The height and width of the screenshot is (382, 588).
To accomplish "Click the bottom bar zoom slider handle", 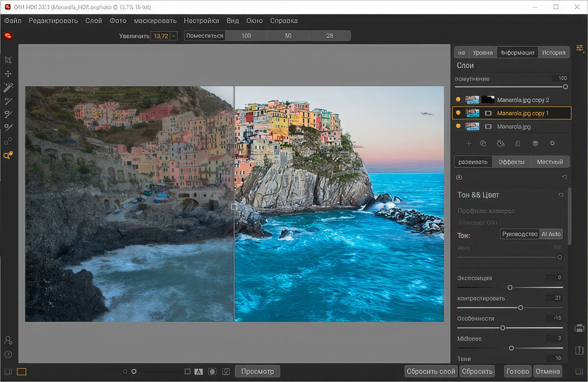I will click(134, 372).
